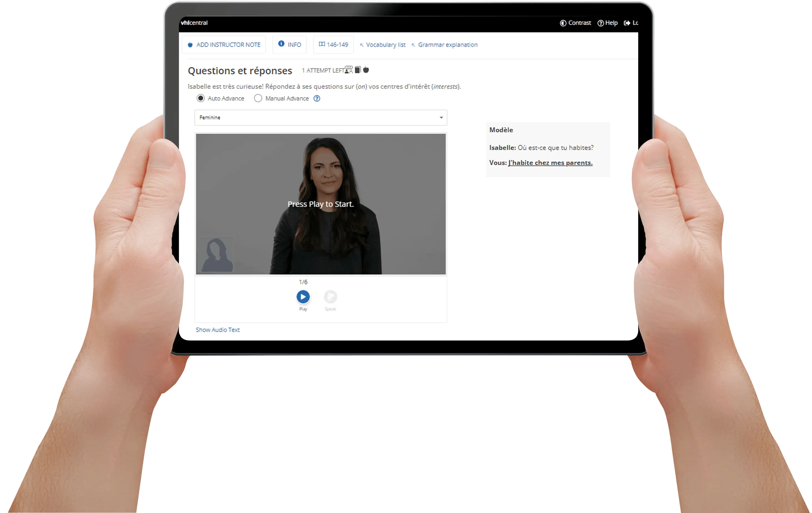Toggle the Auto Advance setting
The height and width of the screenshot is (513, 812).
coord(200,98)
